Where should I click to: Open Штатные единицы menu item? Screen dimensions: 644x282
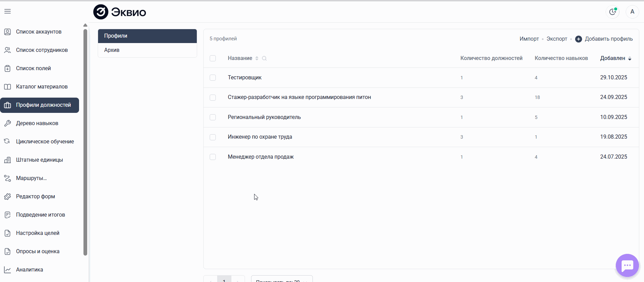39,160
